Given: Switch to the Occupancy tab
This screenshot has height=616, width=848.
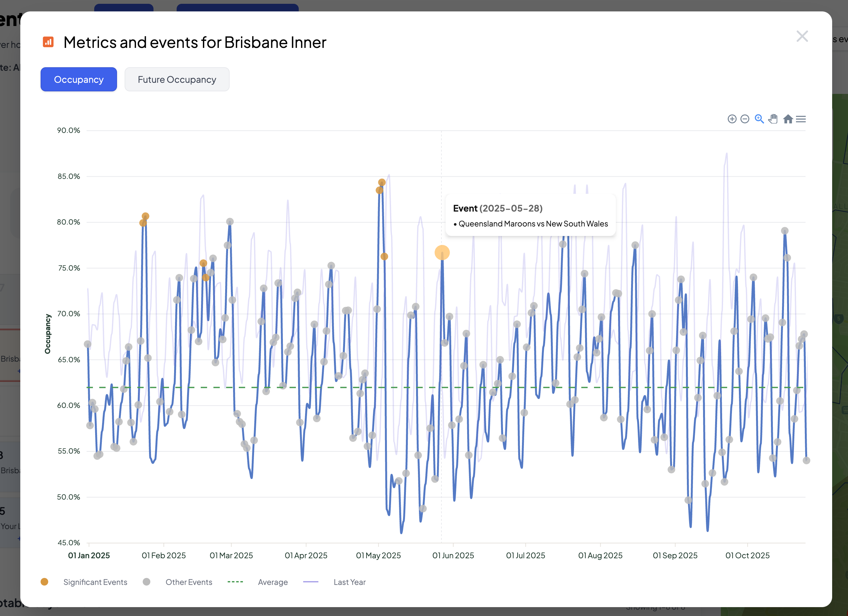Looking at the screenshot, I should click(x=79, y=79).
